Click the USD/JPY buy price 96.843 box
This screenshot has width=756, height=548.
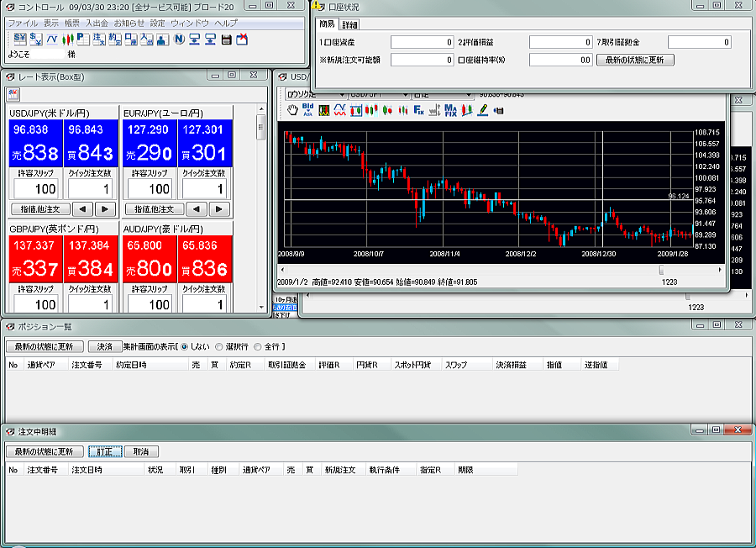[91, 143]
